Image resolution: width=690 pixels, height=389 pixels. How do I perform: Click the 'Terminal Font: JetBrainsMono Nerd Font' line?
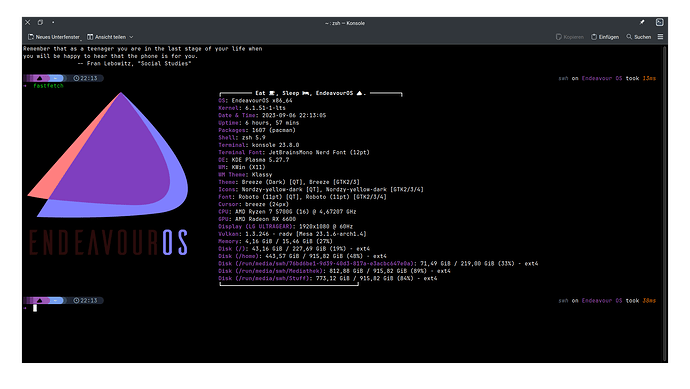(294, 152)
